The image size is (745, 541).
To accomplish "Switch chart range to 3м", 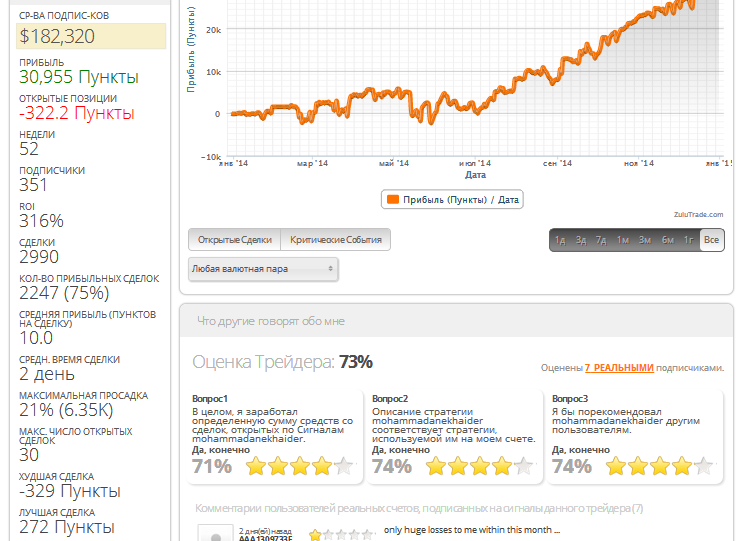I will point(645,240).
